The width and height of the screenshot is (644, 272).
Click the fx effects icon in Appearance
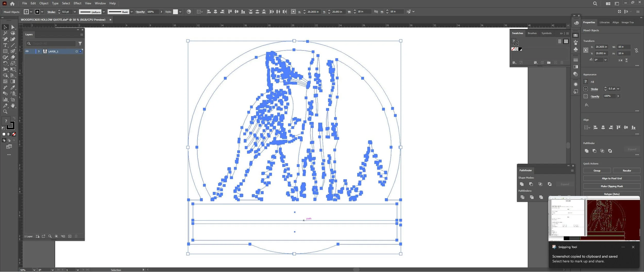click(587, 105)
